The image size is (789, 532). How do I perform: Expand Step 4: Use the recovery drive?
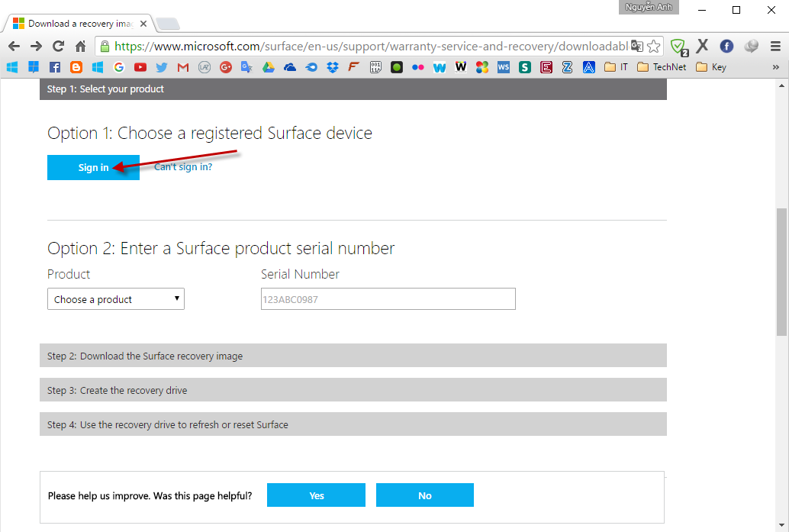(x=353, y=424)
